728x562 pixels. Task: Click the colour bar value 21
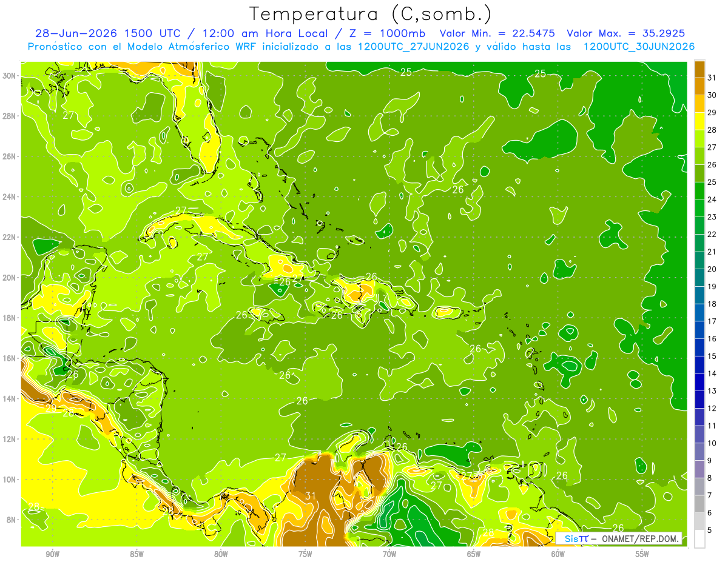pos(712,252)
